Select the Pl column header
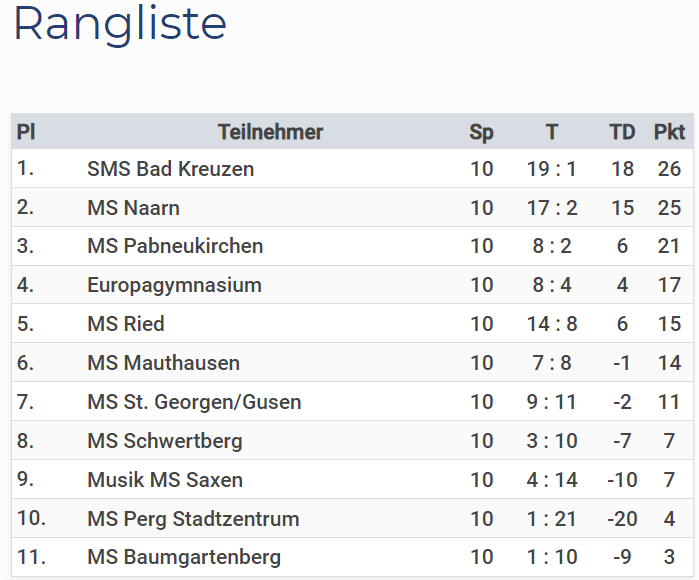The height and width of the screenshot is (580, 699). (26, 132)
